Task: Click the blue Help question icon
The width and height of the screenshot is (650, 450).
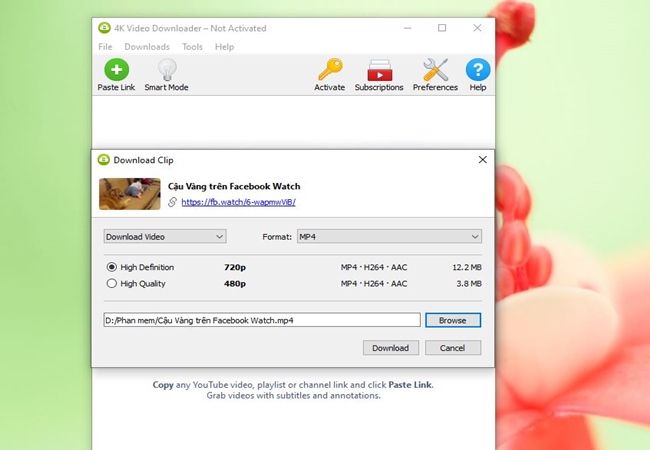Action: [478, 69]
